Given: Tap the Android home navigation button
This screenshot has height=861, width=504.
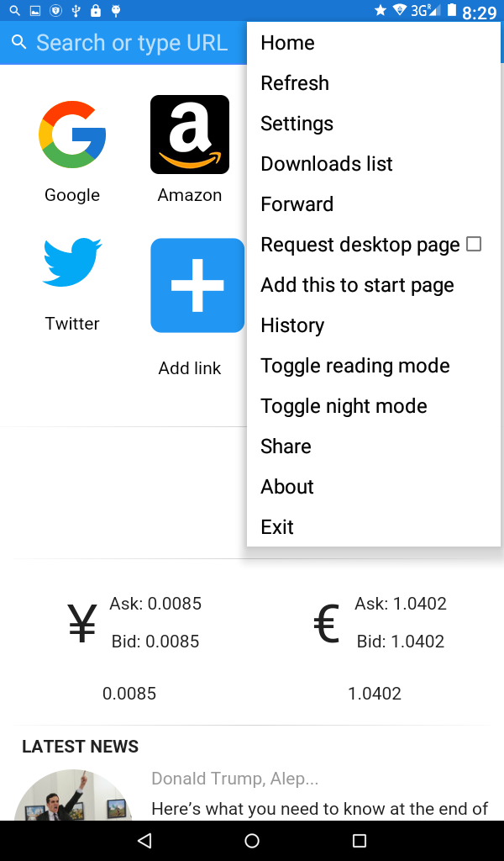Looking at the screenshot, I should [252, 839].
